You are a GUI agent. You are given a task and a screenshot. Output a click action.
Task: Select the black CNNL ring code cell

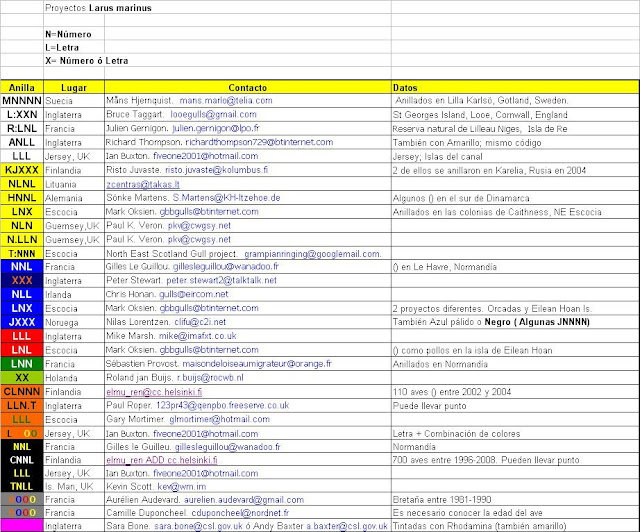tap(22, 460)
